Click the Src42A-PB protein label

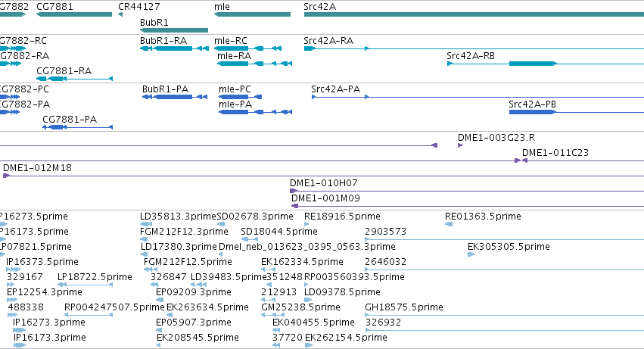532,104
